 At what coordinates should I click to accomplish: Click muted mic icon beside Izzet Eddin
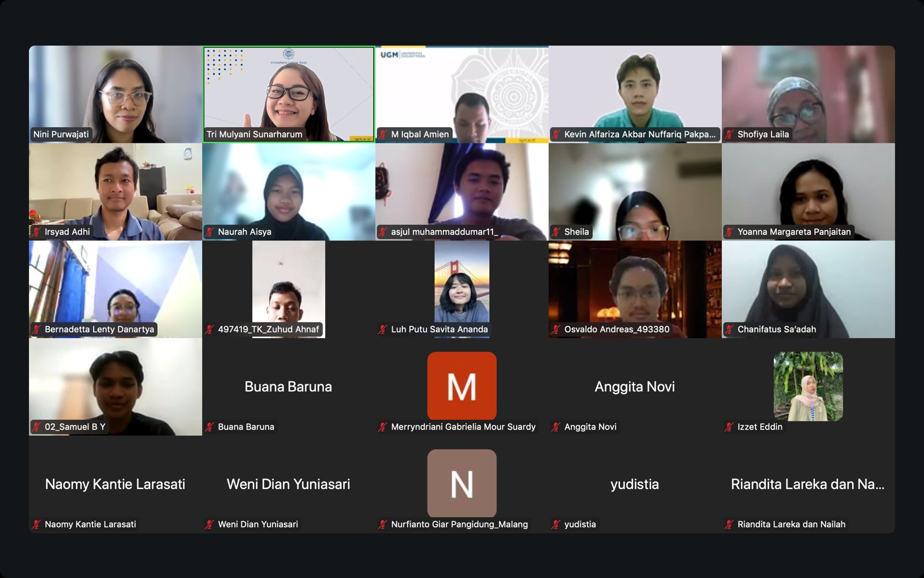pyautogui.click(x=729, y=427)
